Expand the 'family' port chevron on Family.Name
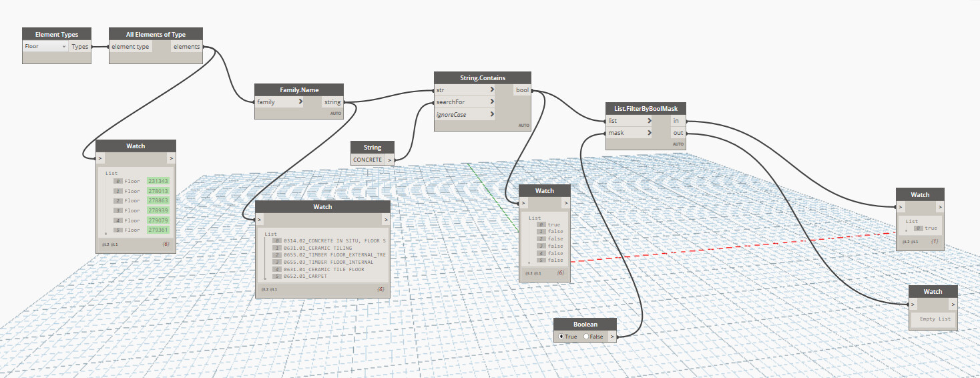 coord(300,102)
